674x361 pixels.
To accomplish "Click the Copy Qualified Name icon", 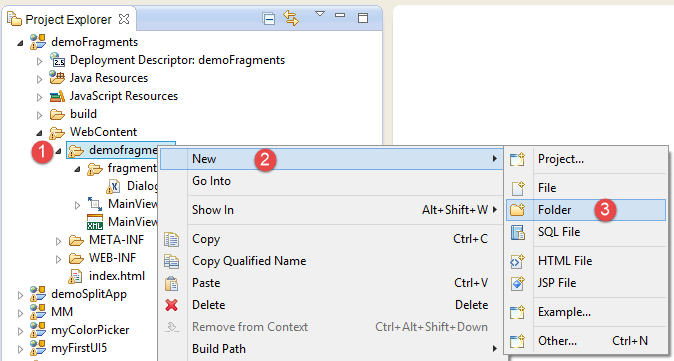I will pyautogui.click(x=172, y=261).
